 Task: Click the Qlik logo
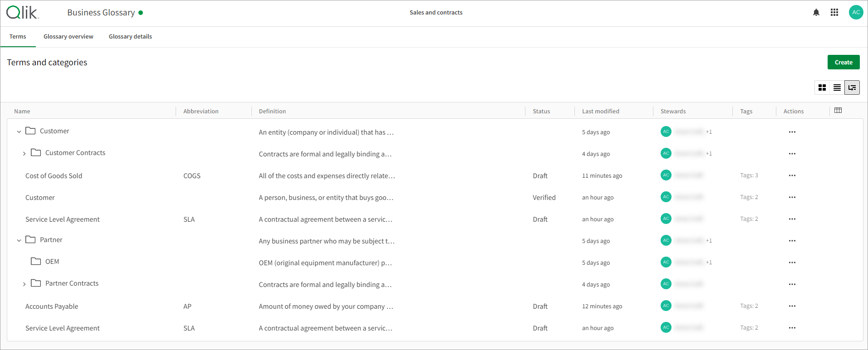[23, 13]
